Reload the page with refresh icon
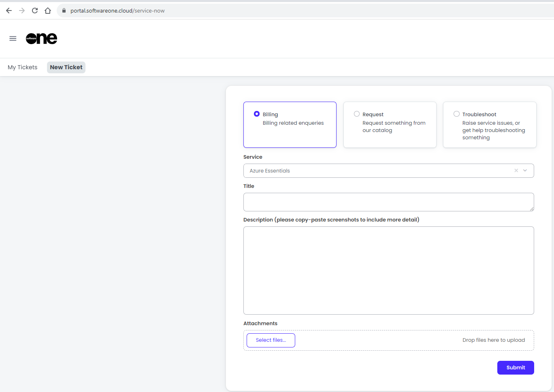This screenshot has width=554, height=392. 35,11
